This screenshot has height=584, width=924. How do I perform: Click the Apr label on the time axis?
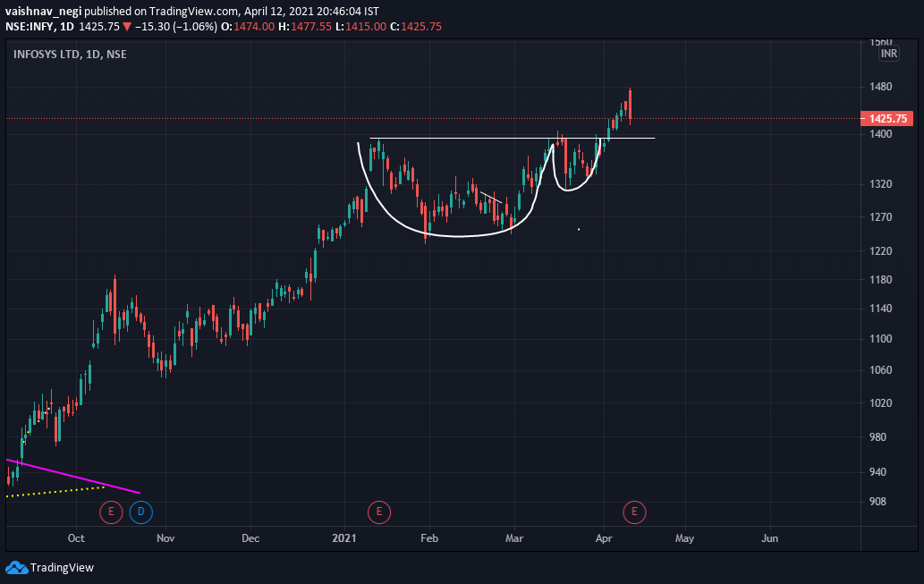[x=604, y=538]
